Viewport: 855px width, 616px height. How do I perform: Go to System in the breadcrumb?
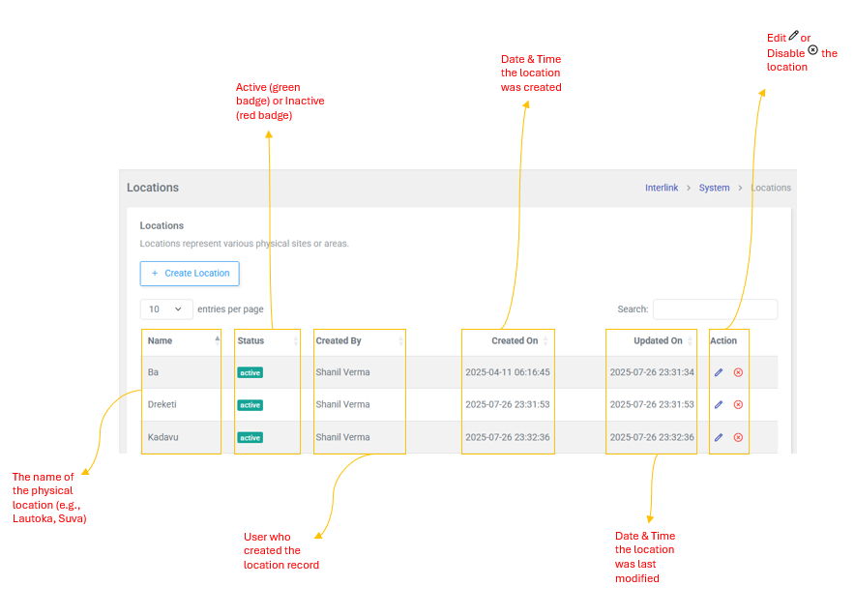pos(714,188)
